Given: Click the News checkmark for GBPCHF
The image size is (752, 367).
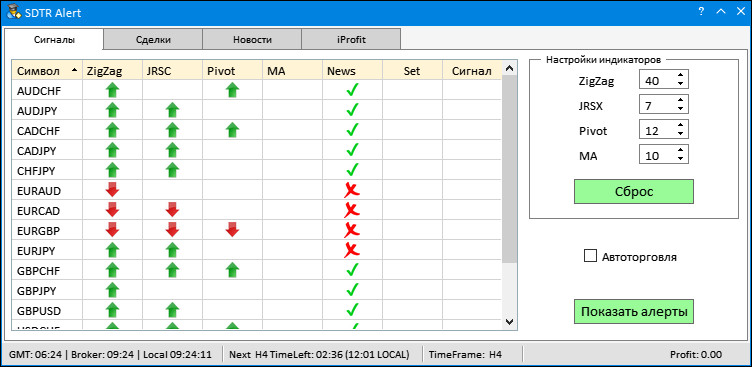Looking at the screenshot, I should (x=352, y=271).
